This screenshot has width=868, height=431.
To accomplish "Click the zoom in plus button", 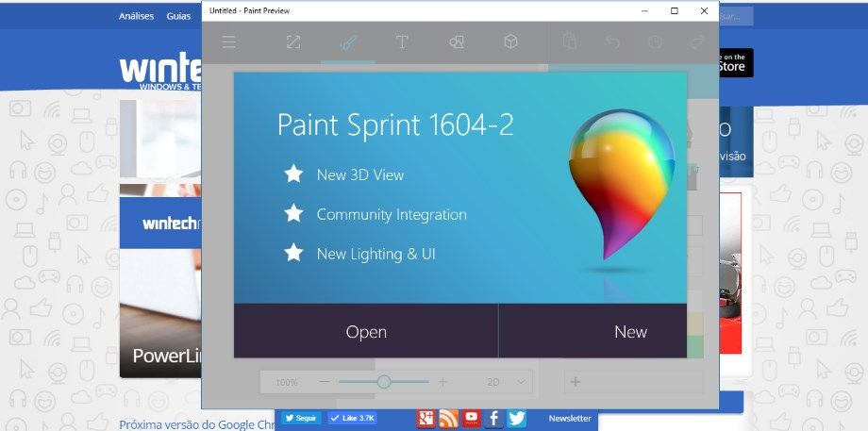I will (442, 382).
